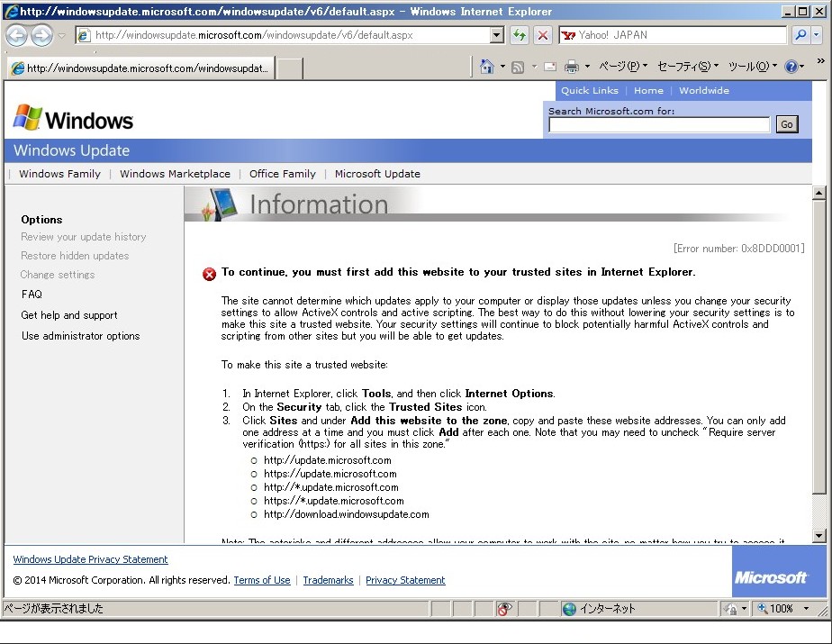
Task: Open the FAQ link
Action: pyautogui.click(x=32, y=295)
